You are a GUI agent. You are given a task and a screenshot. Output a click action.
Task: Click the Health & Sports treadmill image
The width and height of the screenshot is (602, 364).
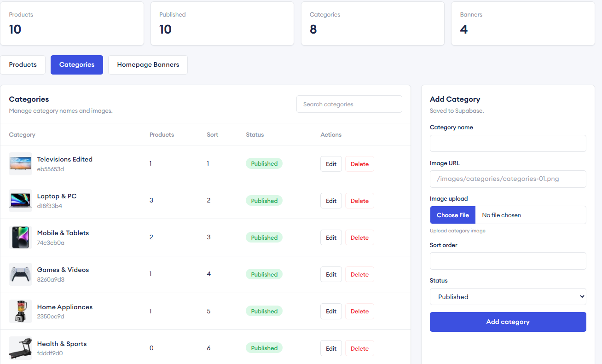20,348
